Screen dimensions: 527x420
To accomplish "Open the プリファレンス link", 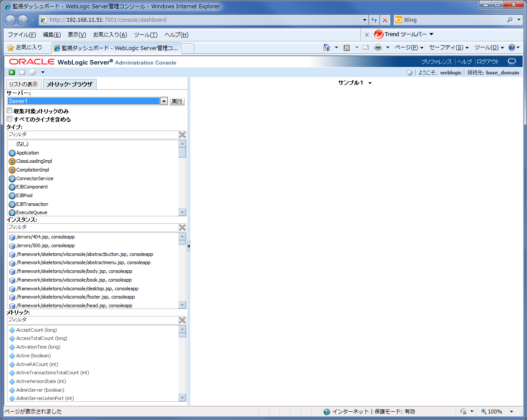I will coord(436,62).
